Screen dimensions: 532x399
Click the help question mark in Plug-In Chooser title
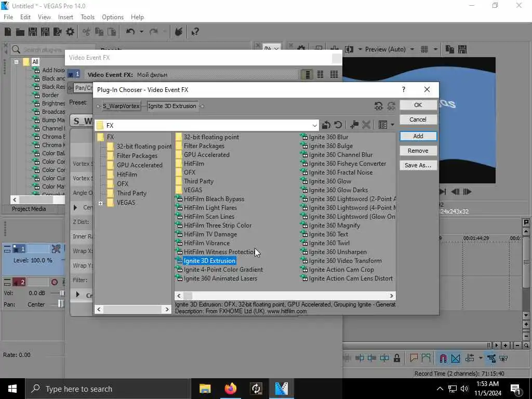point(403,89)
